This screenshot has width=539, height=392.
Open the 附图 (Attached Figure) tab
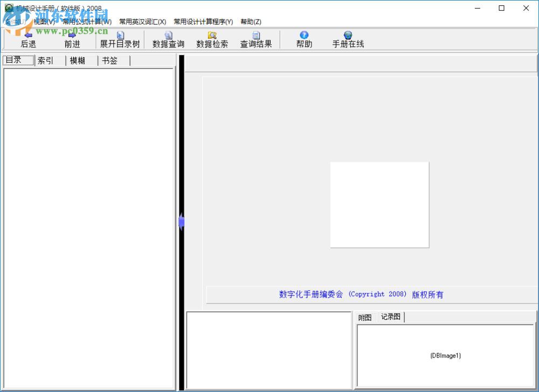tap(364, 317)
